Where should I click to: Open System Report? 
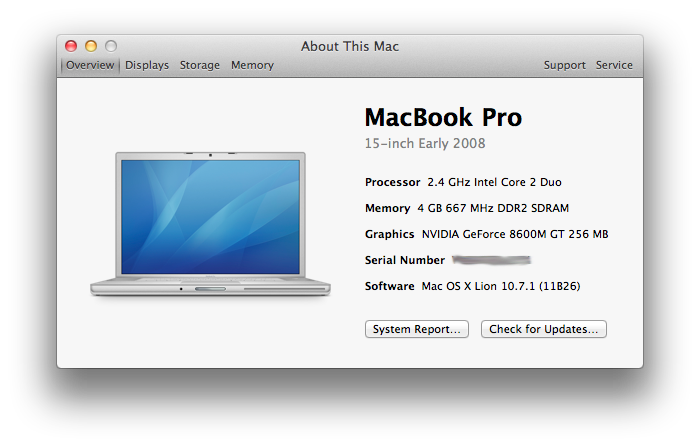click(417, 329)
